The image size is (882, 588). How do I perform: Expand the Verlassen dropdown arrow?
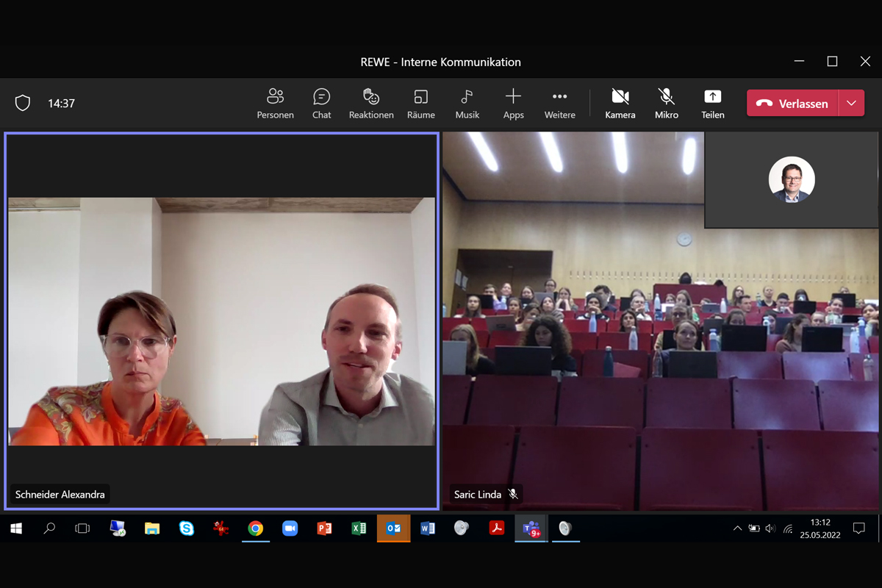click(x=851, y=104)
